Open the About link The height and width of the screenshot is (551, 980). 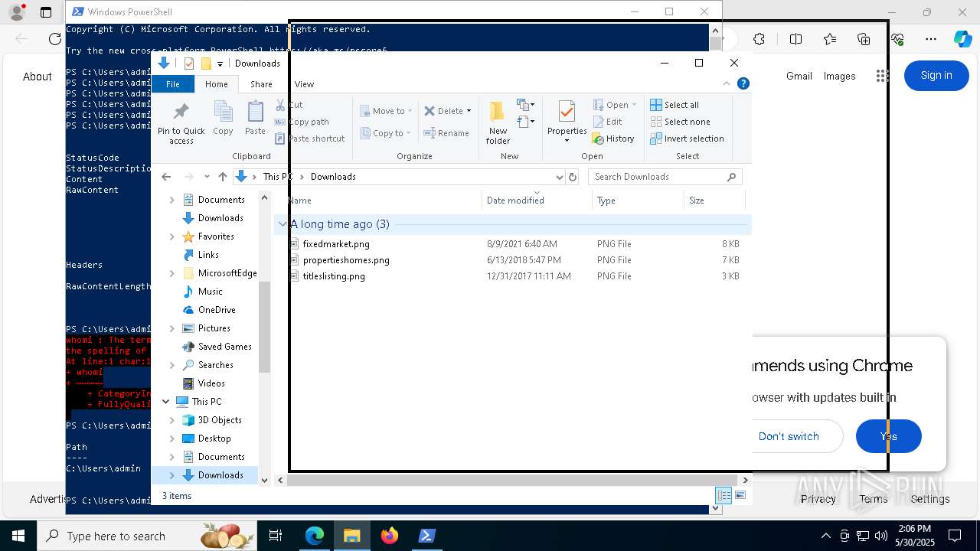pyautogui.click(x=37, y=77)
